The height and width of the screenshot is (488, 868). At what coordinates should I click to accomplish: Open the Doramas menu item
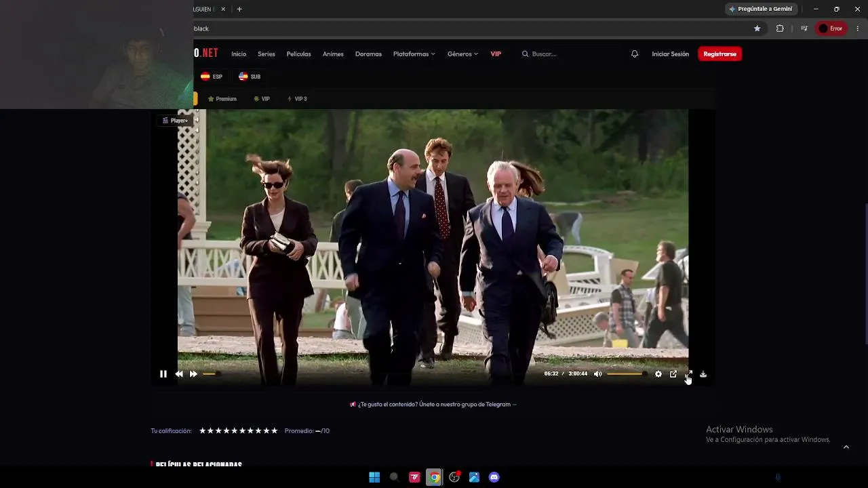(368, 54)
